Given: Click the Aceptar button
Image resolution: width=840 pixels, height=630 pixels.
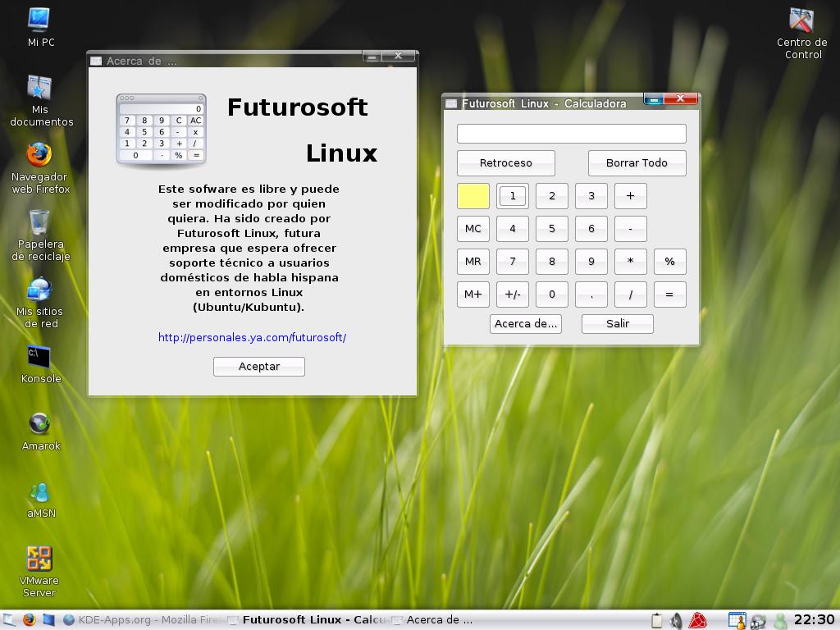Looking at the screenshot, I should pyautogui.click(x=259, y=367).
